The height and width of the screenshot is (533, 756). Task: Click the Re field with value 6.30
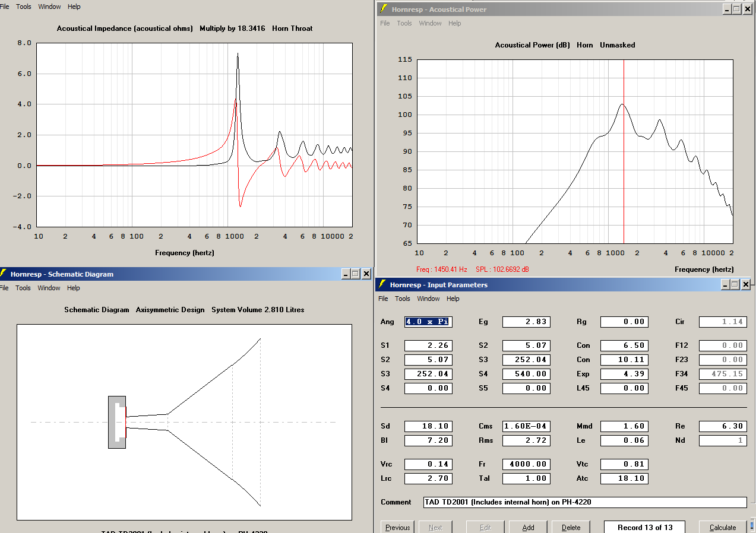pyautogui.click(x=723, y=426)
